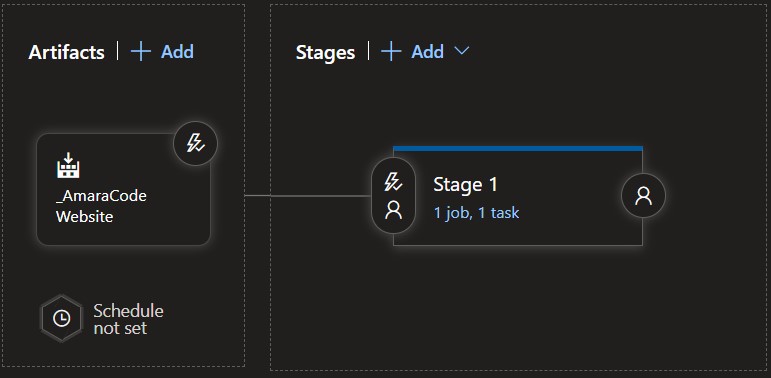The image size is (771, 378).
Task: Open post-deployment conditions person icon
Action: point(643,196)
